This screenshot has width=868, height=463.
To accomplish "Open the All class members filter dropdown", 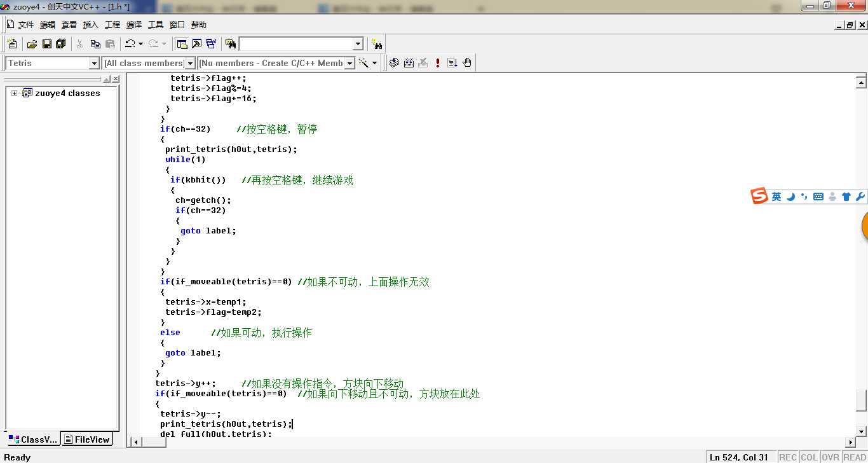I will point(189,63).
